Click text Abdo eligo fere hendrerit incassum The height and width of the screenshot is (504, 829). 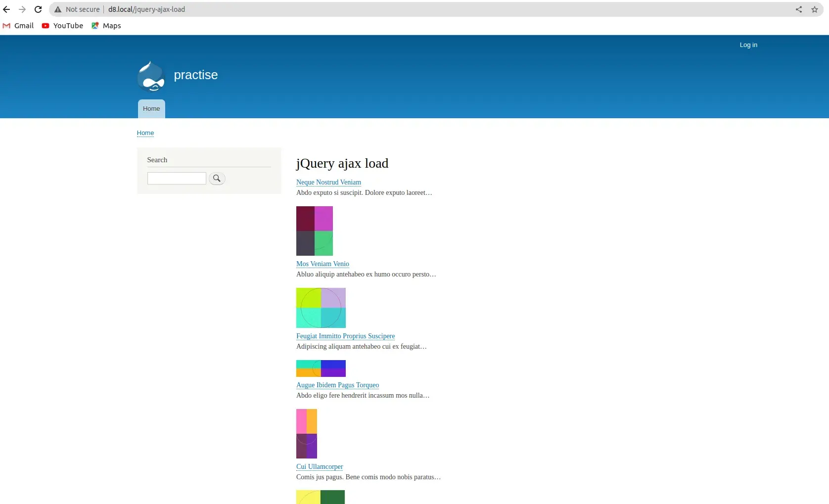point(345,396)
